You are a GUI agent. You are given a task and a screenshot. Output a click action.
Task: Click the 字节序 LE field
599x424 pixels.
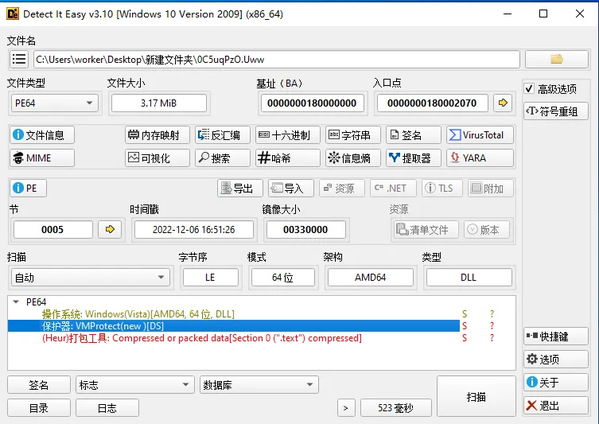[210, 277]
